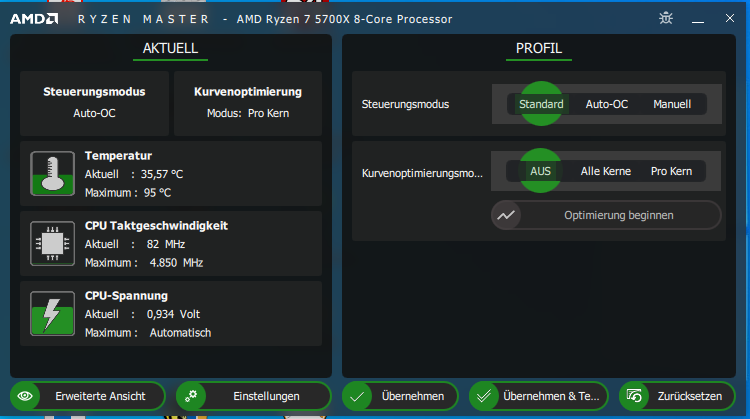This screenshot has height=419, width=750.
Task: Close the Ryzen Master window
Action: 729,18
